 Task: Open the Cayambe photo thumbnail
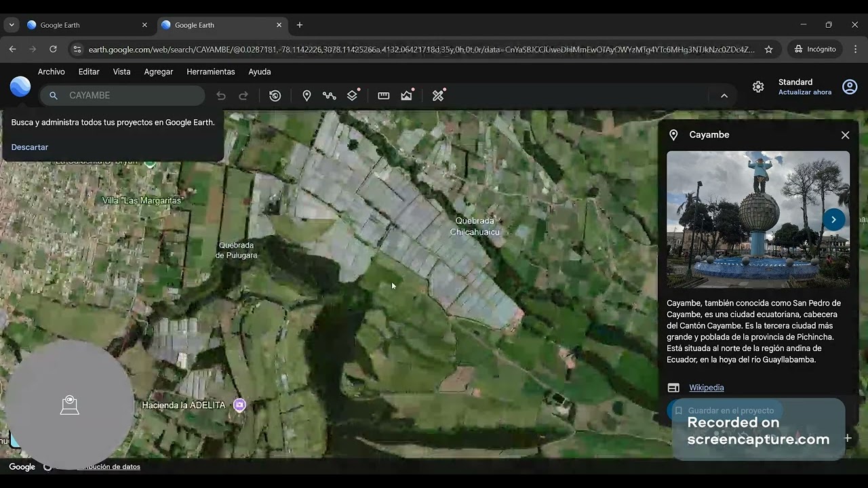tap(758, 220)
